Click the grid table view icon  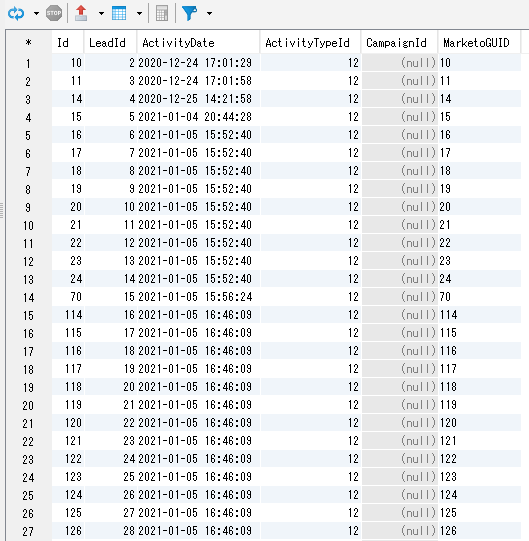(119, 13)
